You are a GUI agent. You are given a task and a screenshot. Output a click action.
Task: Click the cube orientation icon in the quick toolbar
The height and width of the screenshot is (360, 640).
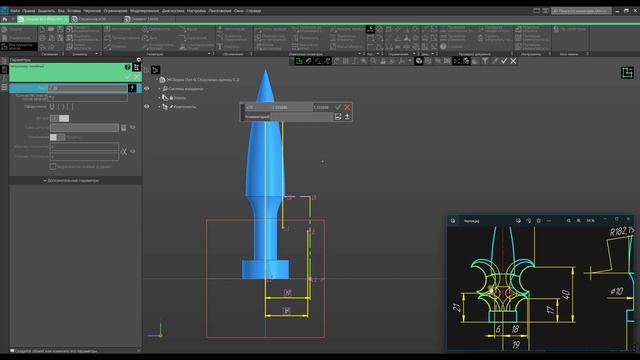tap(419, 61)
